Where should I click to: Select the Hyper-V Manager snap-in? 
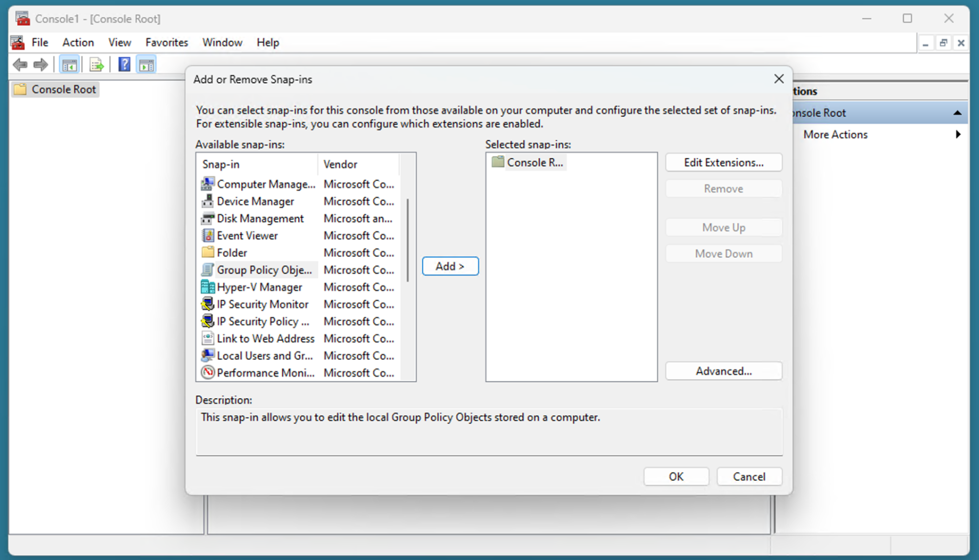(x=260, y=287)
